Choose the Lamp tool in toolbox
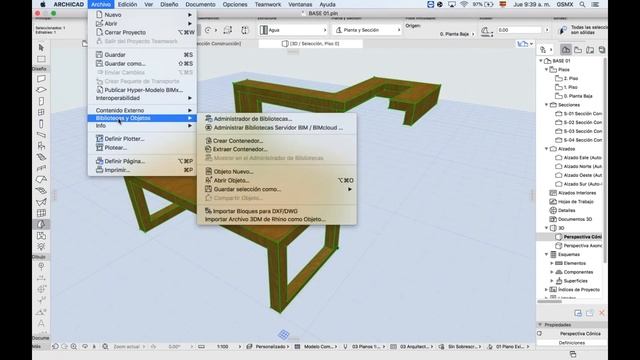640x360 pixels. pyautogui.click(x=41, y=247)
